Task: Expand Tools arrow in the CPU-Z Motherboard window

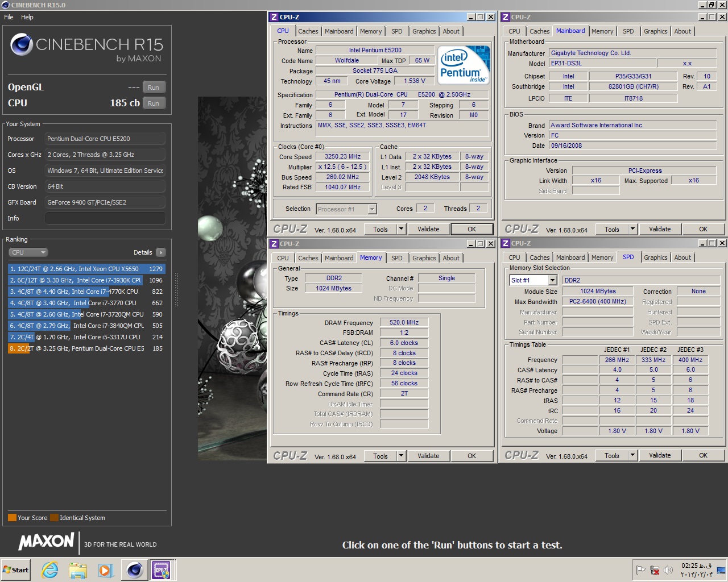Action: tap(632, 229)
